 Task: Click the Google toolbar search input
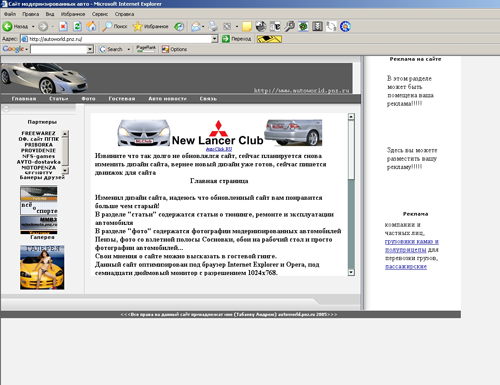[x=59, y=49]
